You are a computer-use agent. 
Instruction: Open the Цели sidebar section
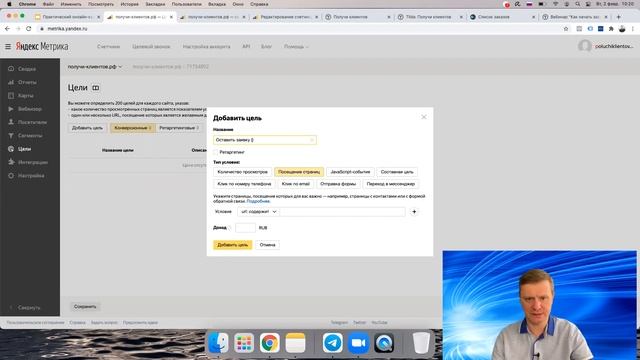point(24,149)
